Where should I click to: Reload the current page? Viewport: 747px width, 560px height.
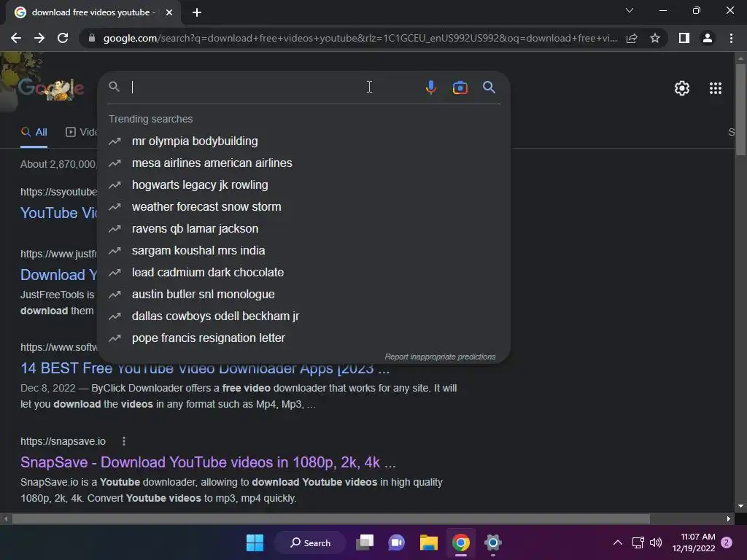point(63,38)
